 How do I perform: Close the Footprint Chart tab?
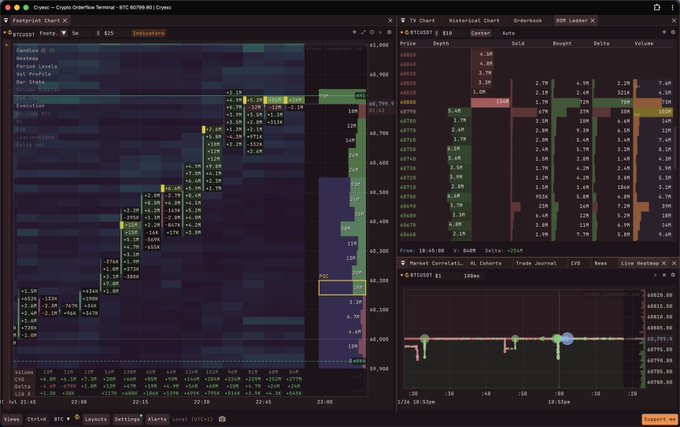pyautogui.click(x=65, y=20)
